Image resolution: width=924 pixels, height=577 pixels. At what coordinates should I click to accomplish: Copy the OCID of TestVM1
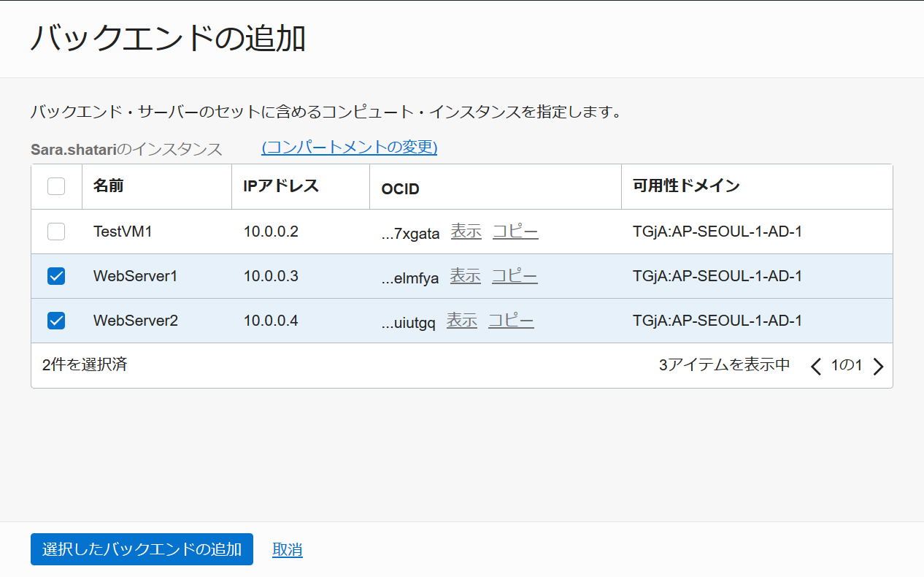coord(515,232)
